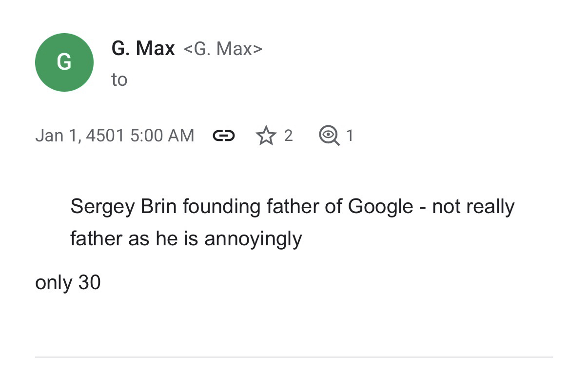
Task: Click the star count number 2
Action: click(x=288, y=136)
